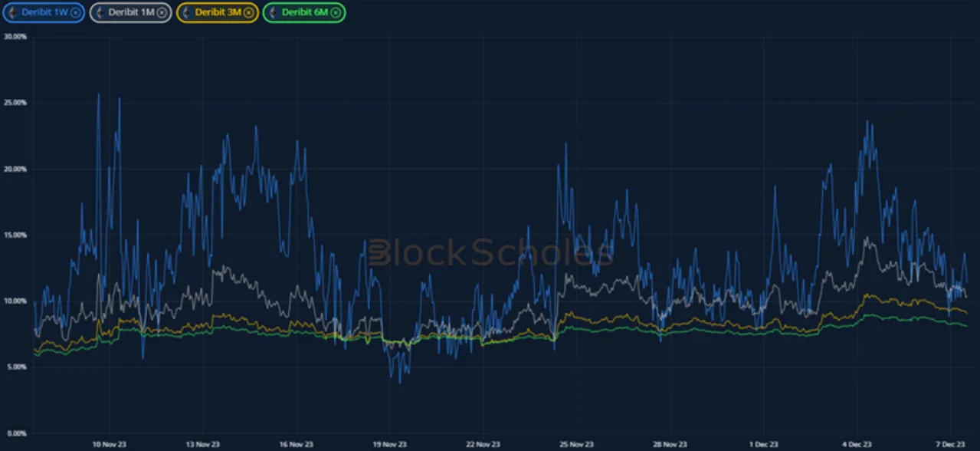Viewport: 980px width, 451px height.
Task: Click the 25.00% y-axis label
Action: 16,103
